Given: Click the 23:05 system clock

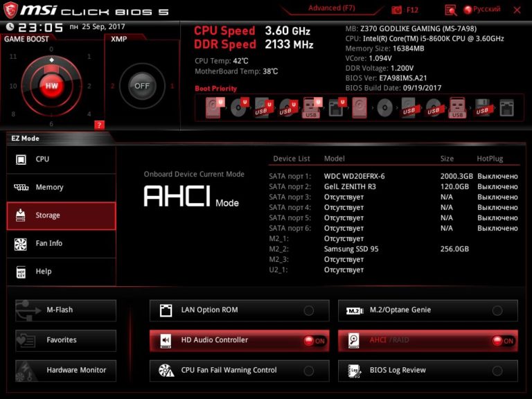Looking at the screenshot, I should point(40,28).
